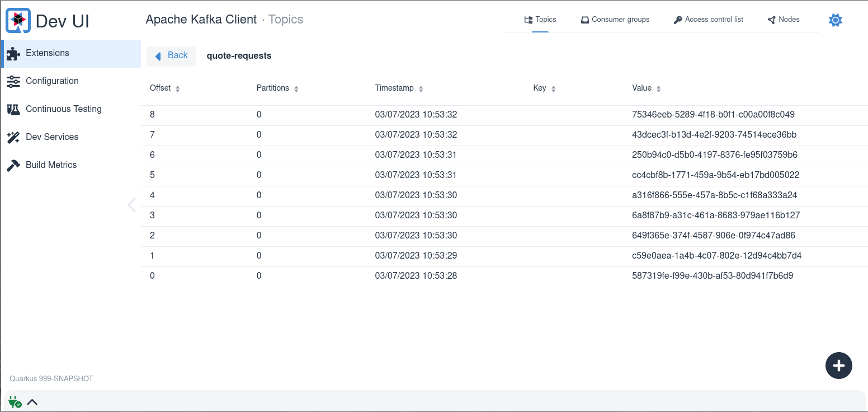Switch to the Topics tab
The width and height of the screenshot is (868, 412).
point(540,20)
